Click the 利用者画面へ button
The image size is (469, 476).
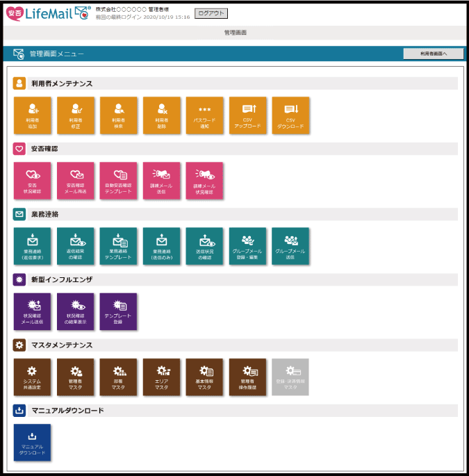click(433, 54)
